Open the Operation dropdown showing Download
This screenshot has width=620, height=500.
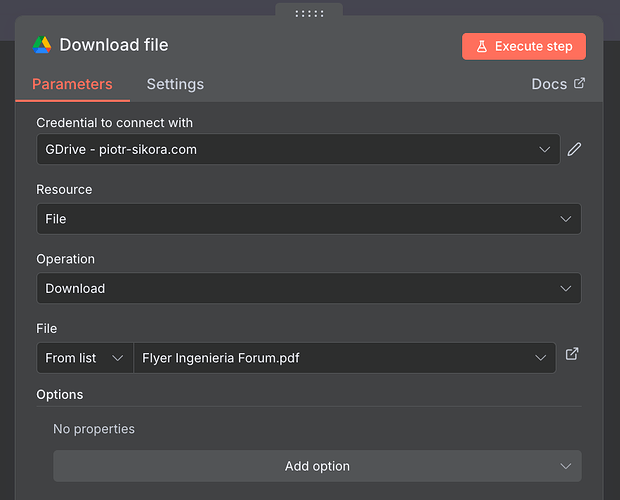308,288
